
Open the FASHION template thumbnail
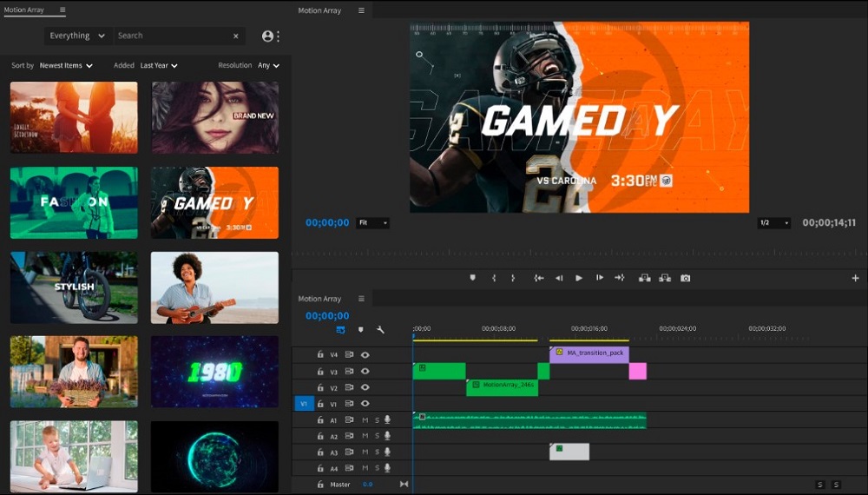(74, 202)
